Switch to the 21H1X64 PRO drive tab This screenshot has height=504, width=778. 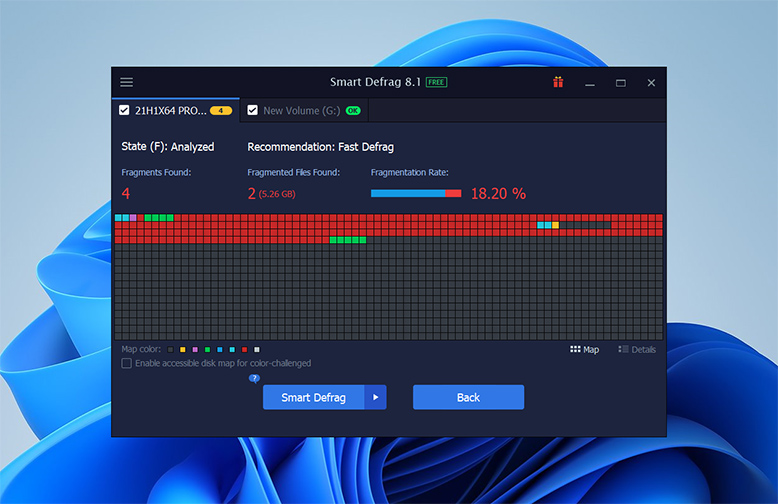pyautogui.click(x=176, y=110)
